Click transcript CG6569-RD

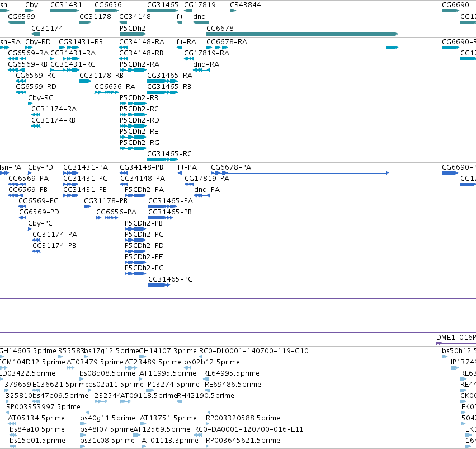(x=36, y=87)
